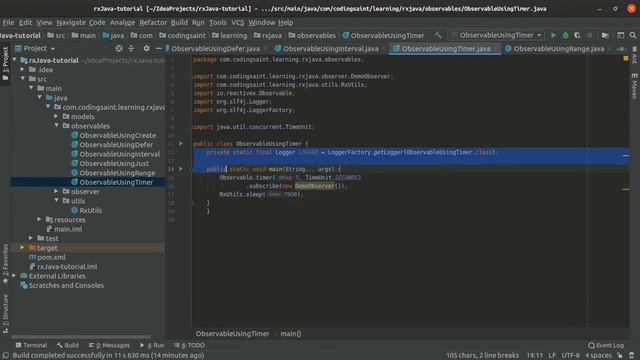Toggle the Structure tool window strip
Image resolution: width=640 pixels, height=360 pixels.
tap(5, 313)
